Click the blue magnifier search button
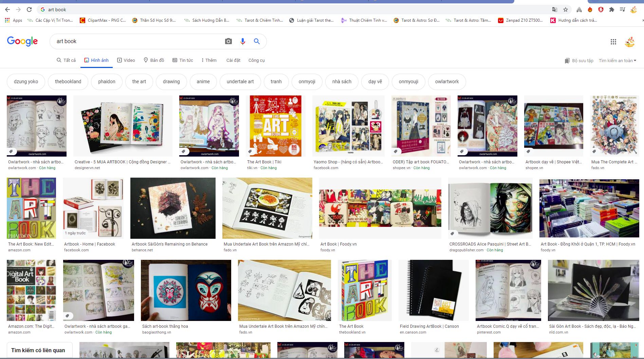The height and width of the screenshot is (359, 644). tap(257, 41)
